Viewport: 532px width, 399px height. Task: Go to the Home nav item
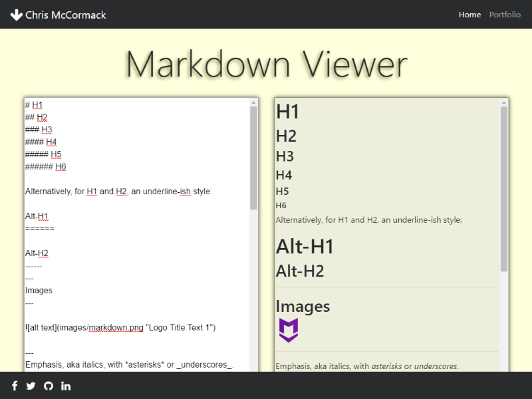[469, 15]
